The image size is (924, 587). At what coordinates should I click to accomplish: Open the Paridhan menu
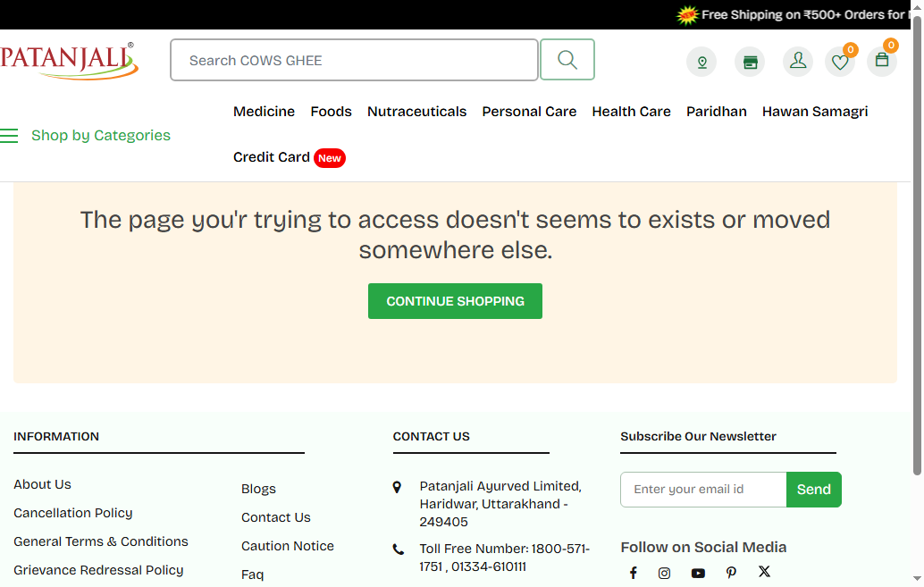pos(717,112)
